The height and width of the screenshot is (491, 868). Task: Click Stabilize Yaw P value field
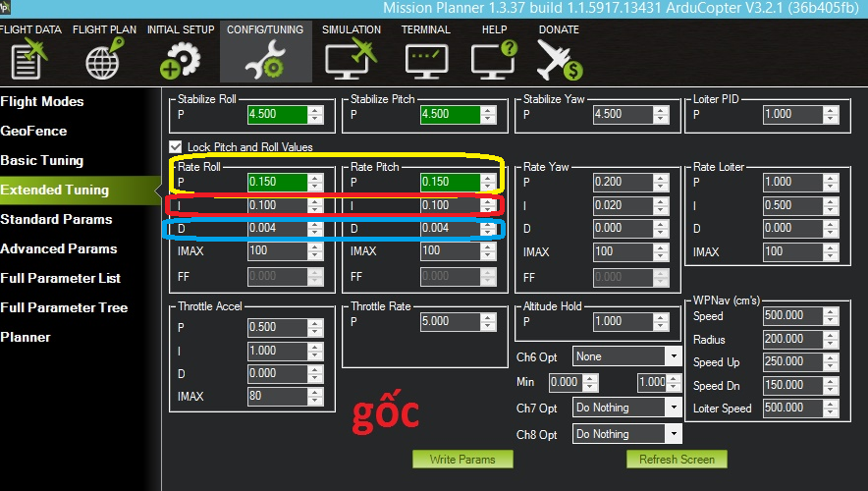pyautogui.click(x=623, y=114)
